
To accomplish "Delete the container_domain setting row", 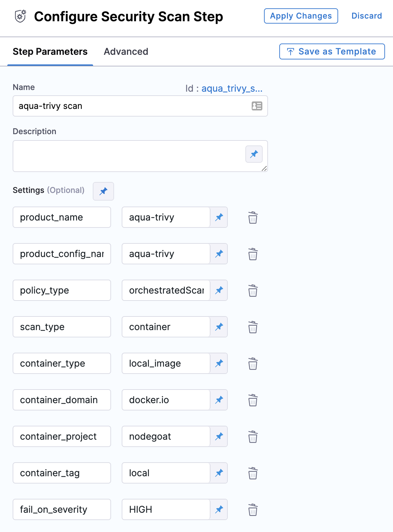I will (x=253, y=400).
